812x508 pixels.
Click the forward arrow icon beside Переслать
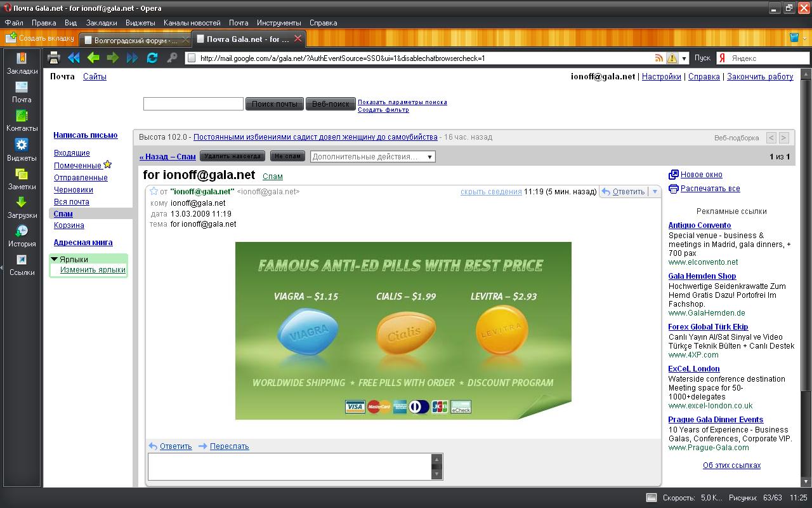203,446
